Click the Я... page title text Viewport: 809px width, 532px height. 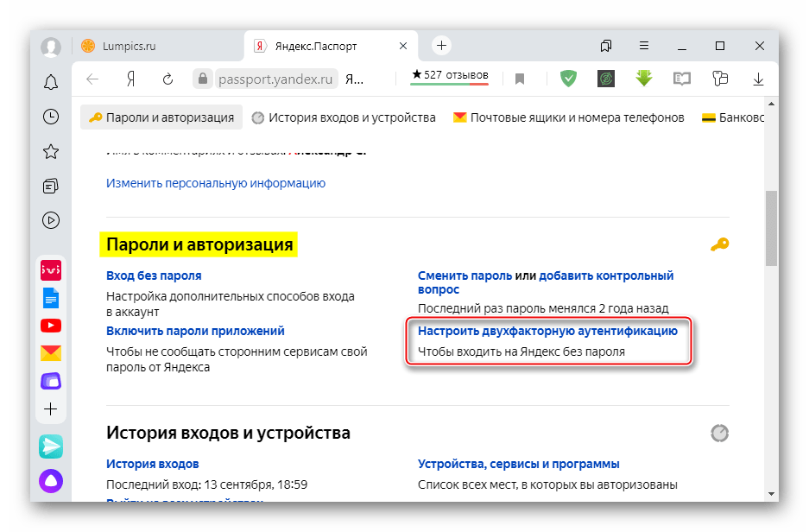[354, 79]
